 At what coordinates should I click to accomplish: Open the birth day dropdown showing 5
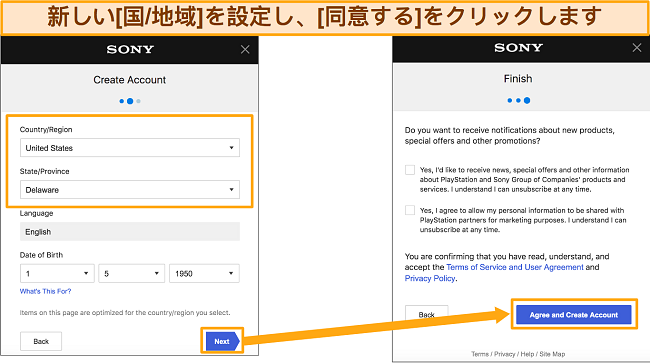click(x=131, y=273)
